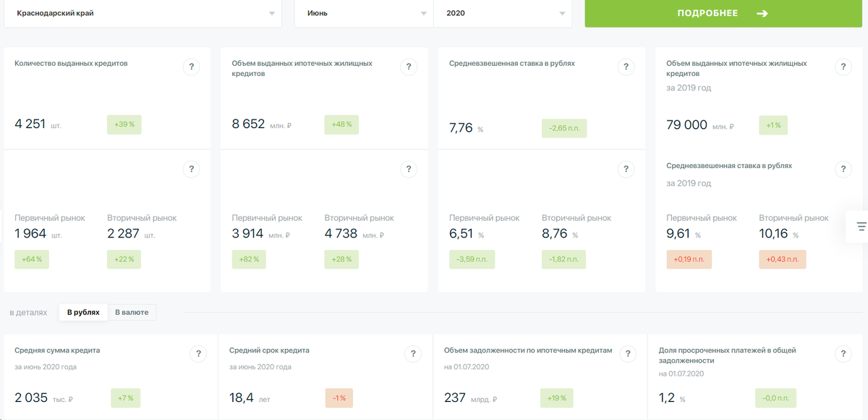The height and width of the screenshot is (420, 868).
Task: Click the 4 738 млн ₽ value
Action: [x=354, y=234]
